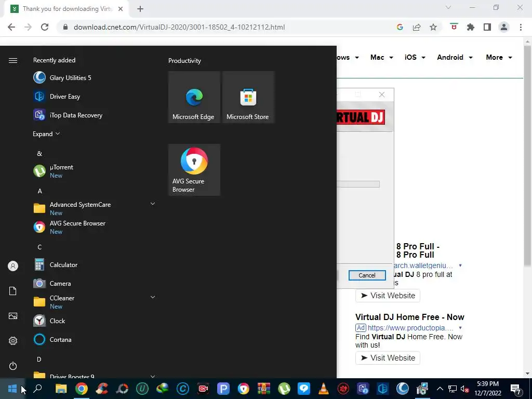
Task: Click the Windows Start button
Action: (x=12, y=389)
